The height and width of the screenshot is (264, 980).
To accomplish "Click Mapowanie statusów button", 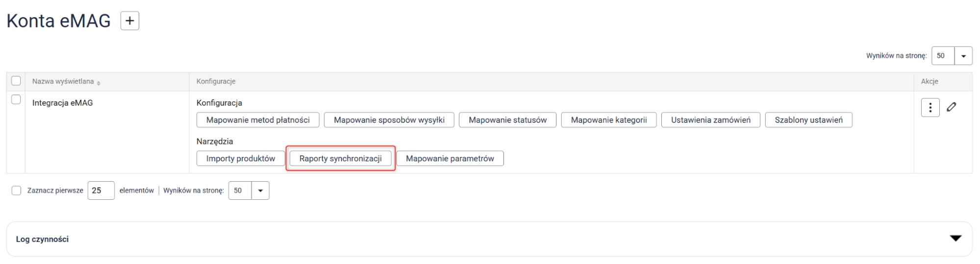I will [507, 120].
